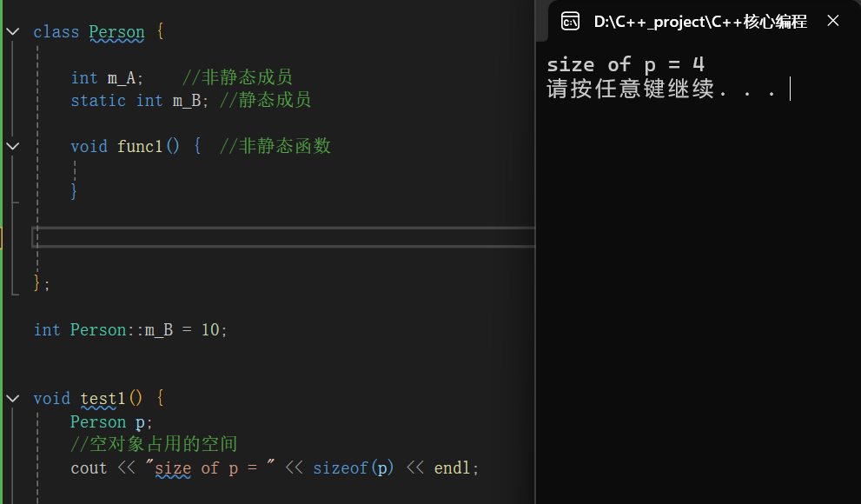Viewport: 861px width, 504px height.
Task: Select the console tab titled D:\C++_project
Action: 700,22
